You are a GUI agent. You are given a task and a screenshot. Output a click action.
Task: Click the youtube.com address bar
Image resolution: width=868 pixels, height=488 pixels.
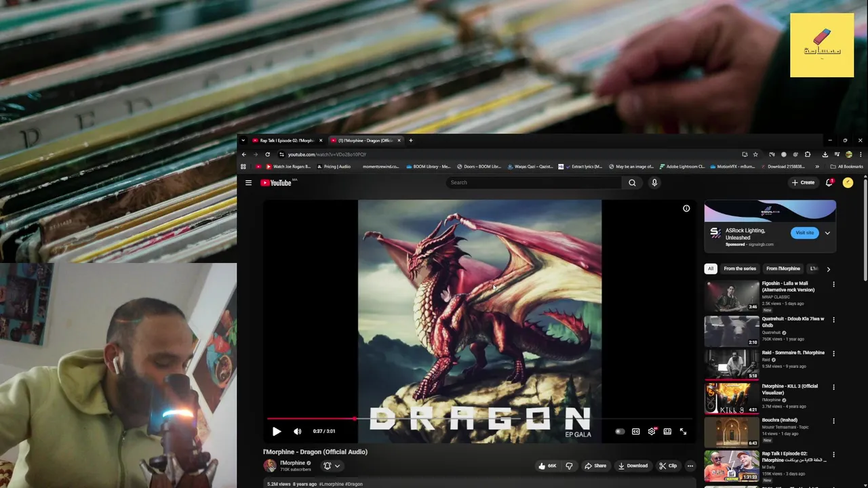pos(509,155)
